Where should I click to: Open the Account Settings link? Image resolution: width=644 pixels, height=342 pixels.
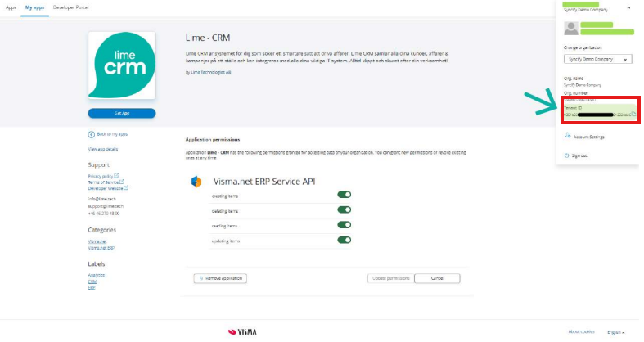588,137
